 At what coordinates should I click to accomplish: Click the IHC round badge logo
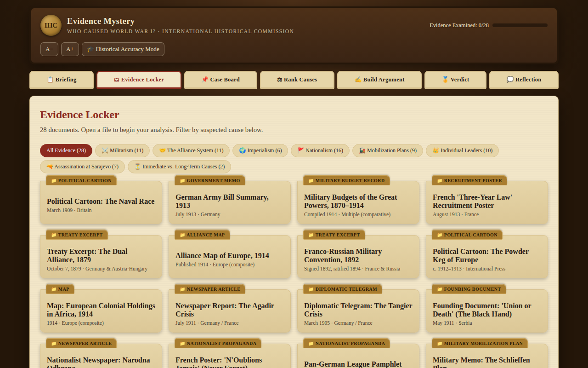[51, 25]
